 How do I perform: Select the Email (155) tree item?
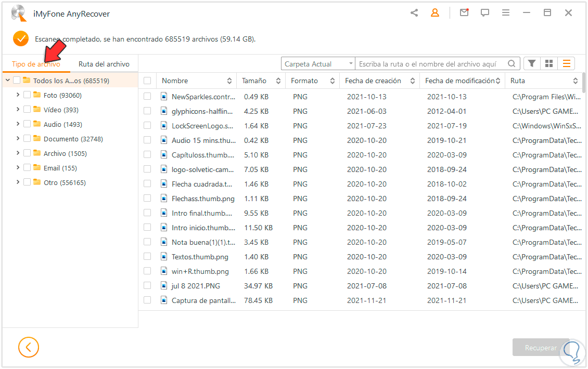[x=60, y=168]
